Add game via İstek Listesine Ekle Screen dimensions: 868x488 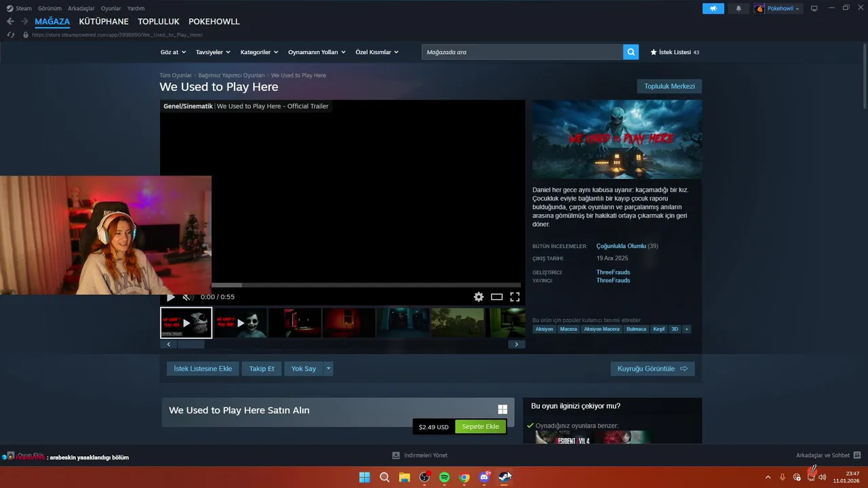[203, 369]
